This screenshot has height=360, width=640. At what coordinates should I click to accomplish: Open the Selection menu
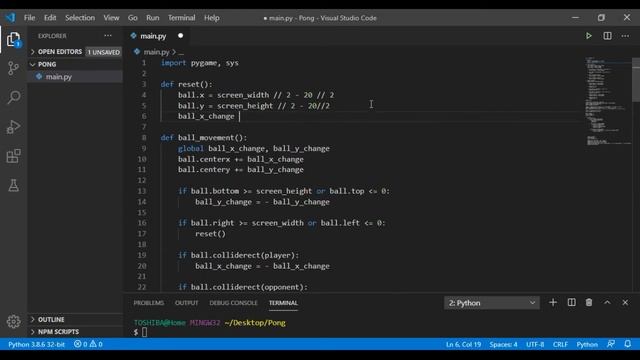click(x=80, y=18)
